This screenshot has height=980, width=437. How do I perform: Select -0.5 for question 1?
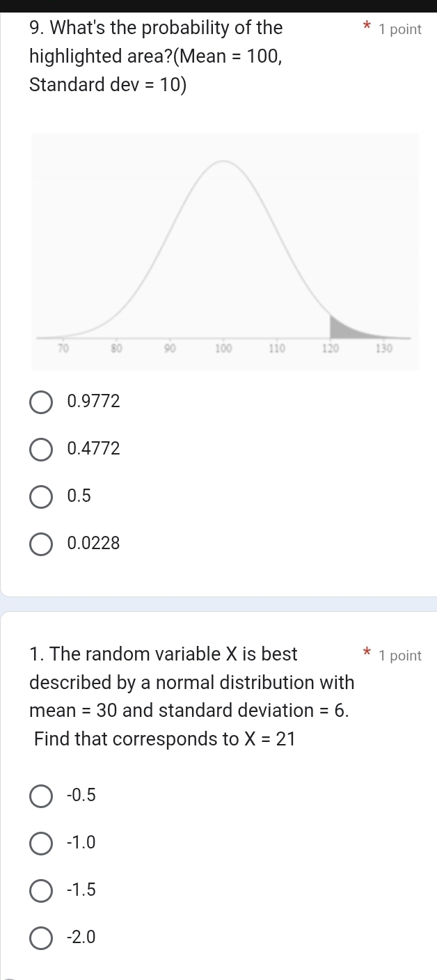coord(40,796)
